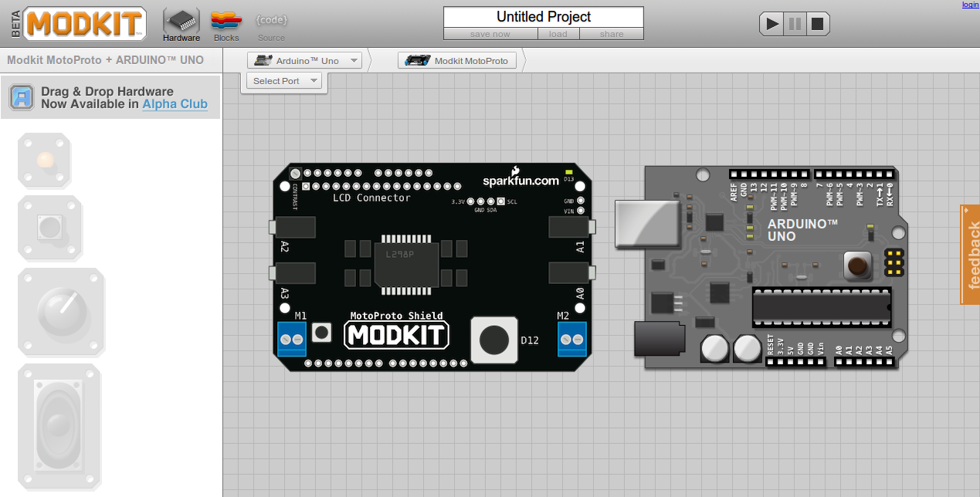Click the ICSP header pins on the Arduino
The image size is (980, 497).
tap(894, 263)
